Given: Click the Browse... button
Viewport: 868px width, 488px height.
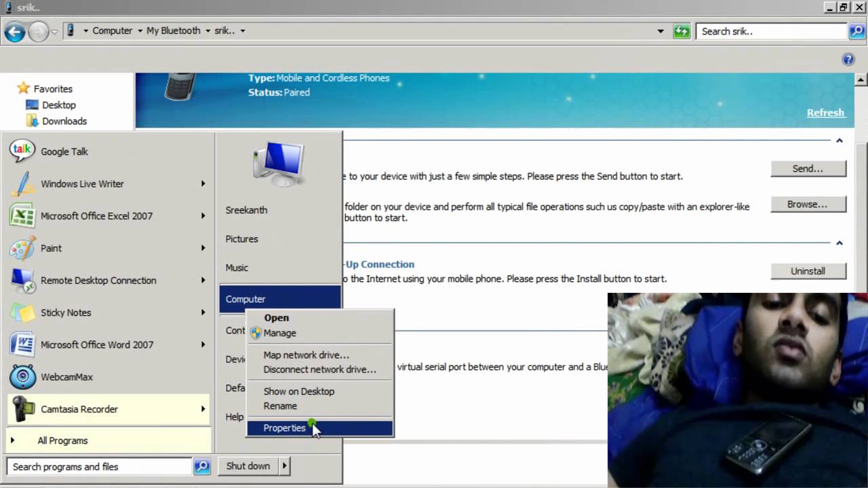Looking at the screenshot, I should pyautogui.click(x=808, y=204).
